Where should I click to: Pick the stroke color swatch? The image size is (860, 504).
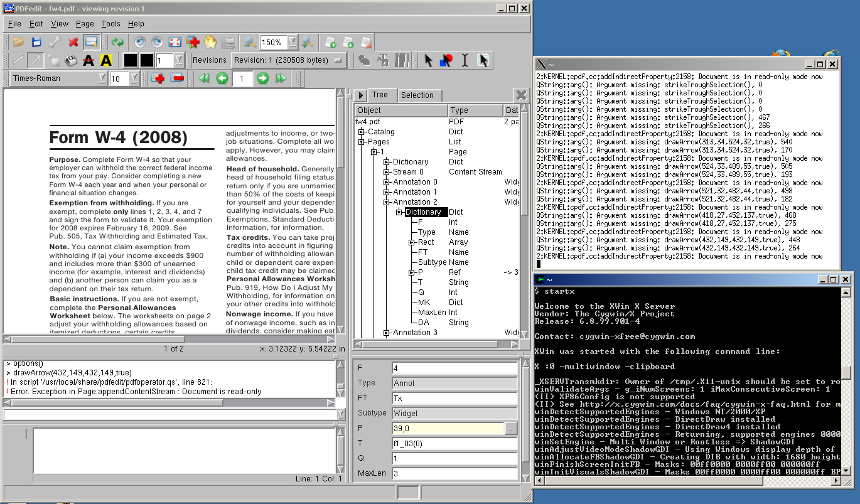tap(130, 60)
